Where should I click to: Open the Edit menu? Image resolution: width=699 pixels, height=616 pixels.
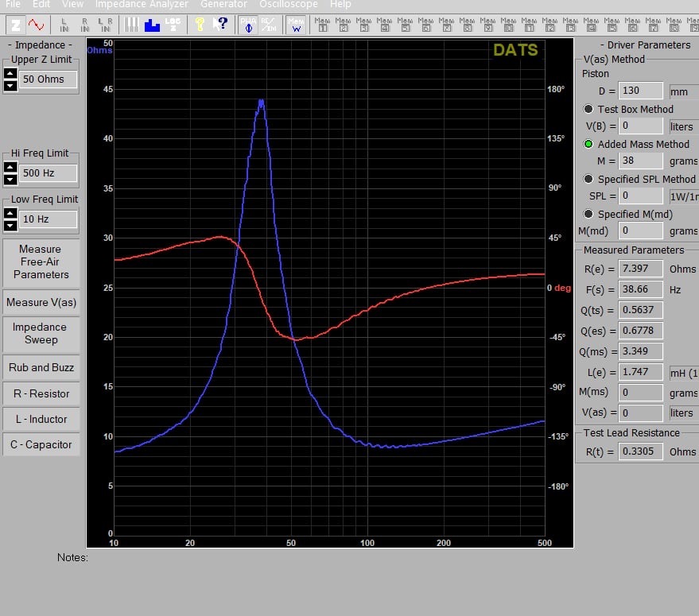(41, 5)
